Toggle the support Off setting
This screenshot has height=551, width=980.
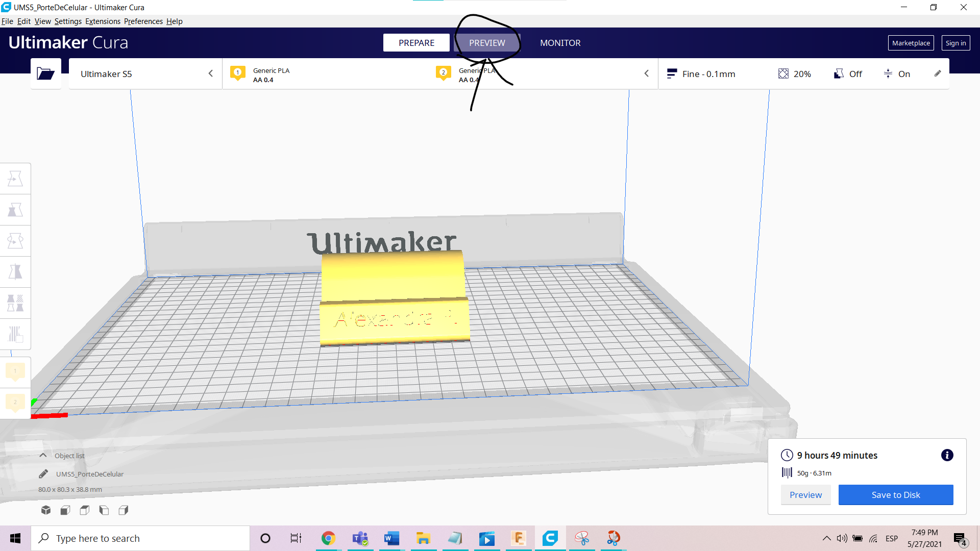[848, 74]
